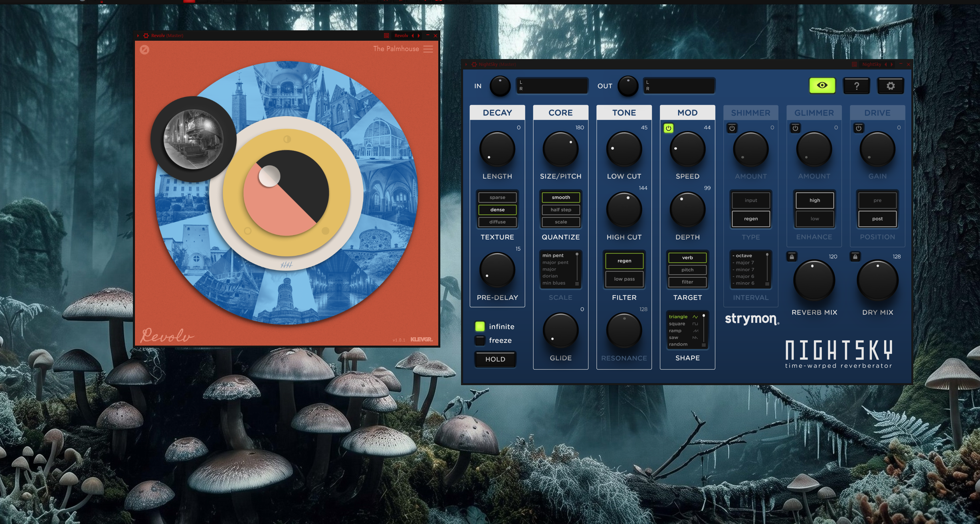Go to previous preset in Revolv title bar

[x=413, y=36]
